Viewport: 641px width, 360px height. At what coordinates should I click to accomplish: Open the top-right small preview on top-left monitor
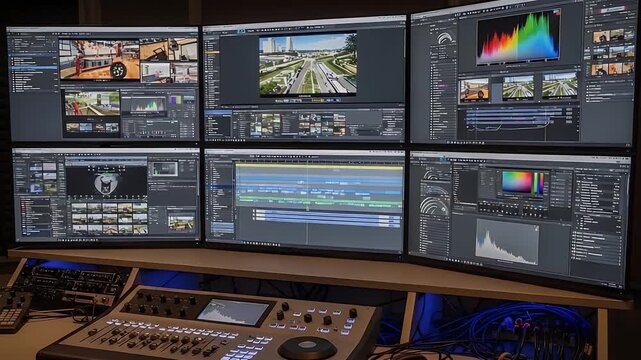[183, 49]
